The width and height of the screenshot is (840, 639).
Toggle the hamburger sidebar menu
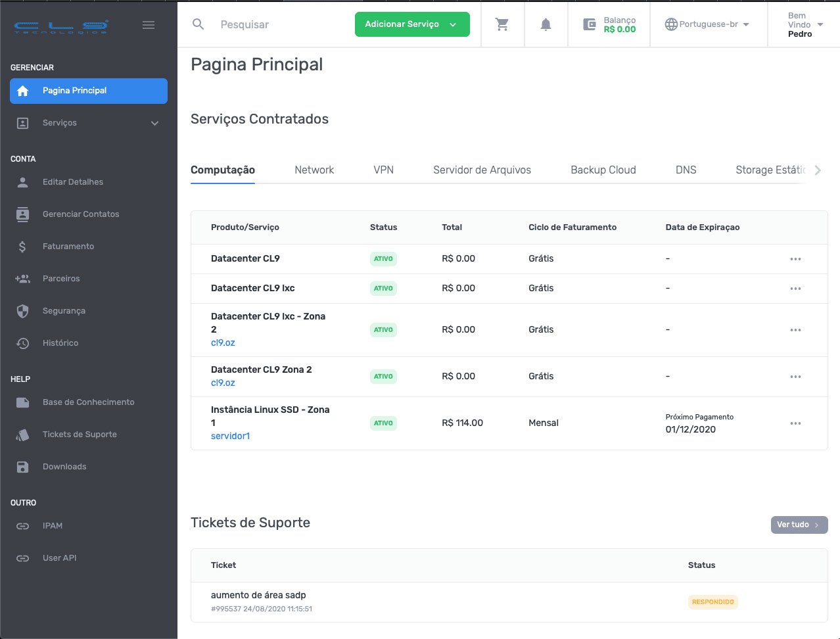click(x=149, y=25)
